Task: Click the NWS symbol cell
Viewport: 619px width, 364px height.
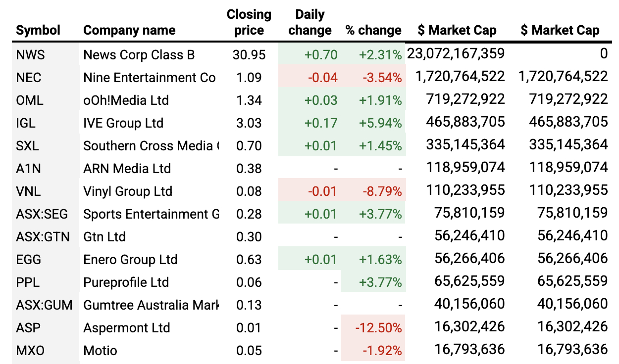Action: pos(30,54)
